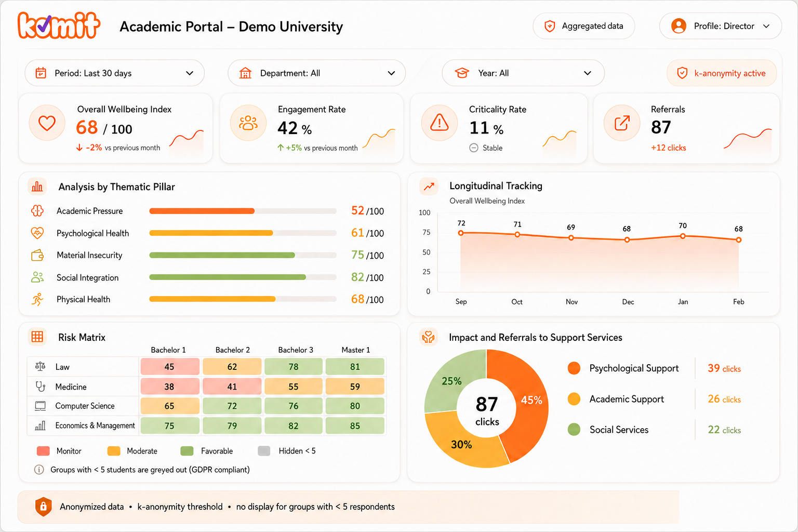Click the grid icon beside Risk Matrix
The height and width of the screenshot is (532, 798).
tap(37, 337)
